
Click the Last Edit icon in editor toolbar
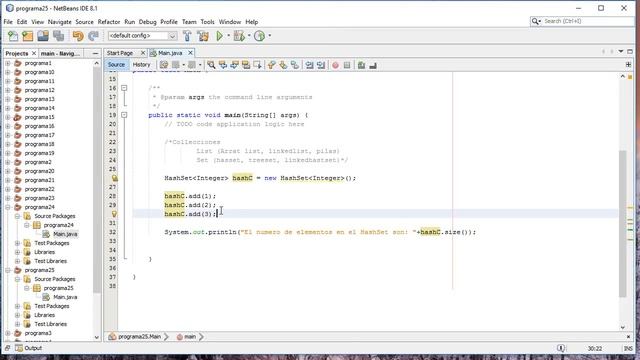click(164, 65)
